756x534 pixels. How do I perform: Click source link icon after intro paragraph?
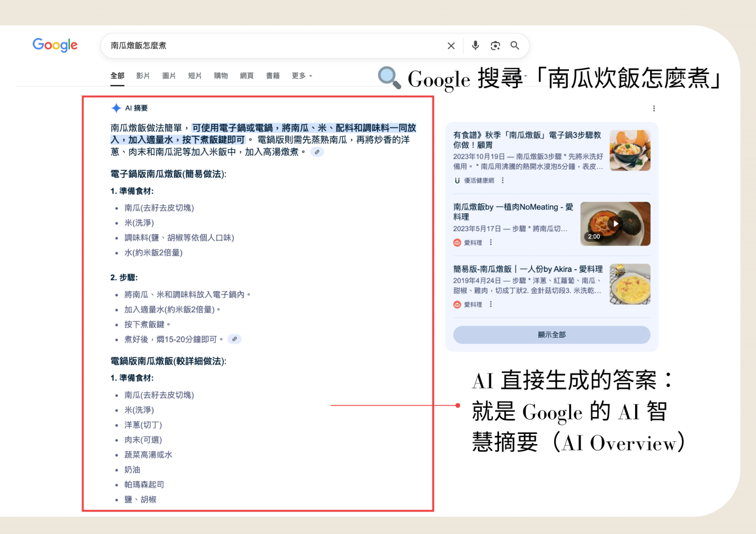pyautogui.click(x=317, y=152)
